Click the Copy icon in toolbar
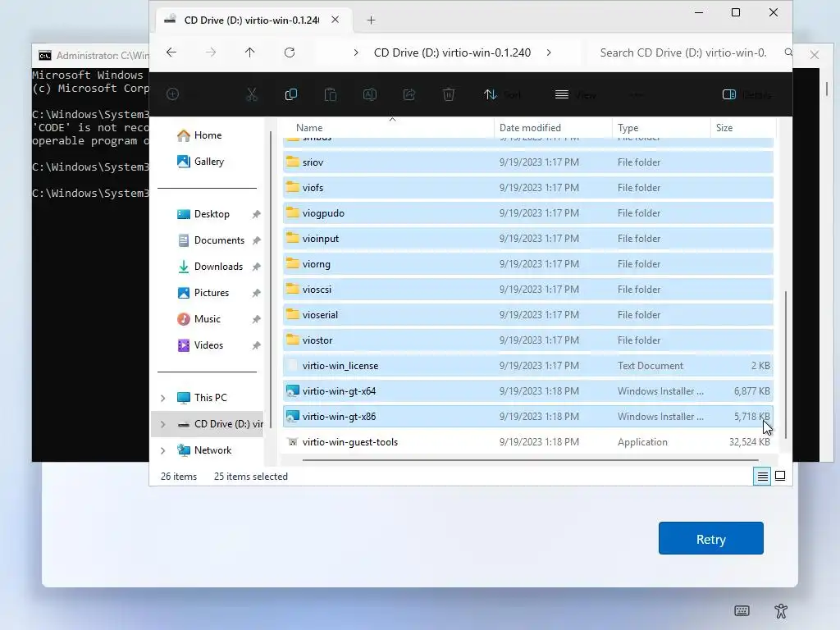840x630 pixels. (x=291, y=95)
